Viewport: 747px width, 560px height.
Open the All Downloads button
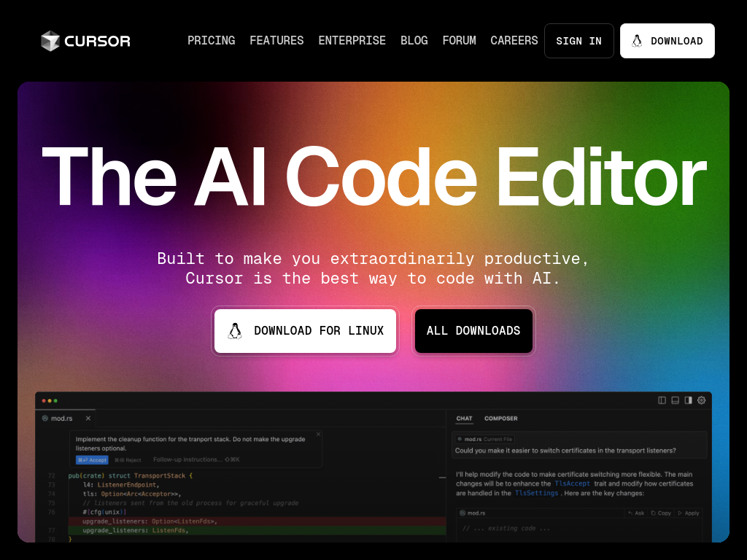473,331
